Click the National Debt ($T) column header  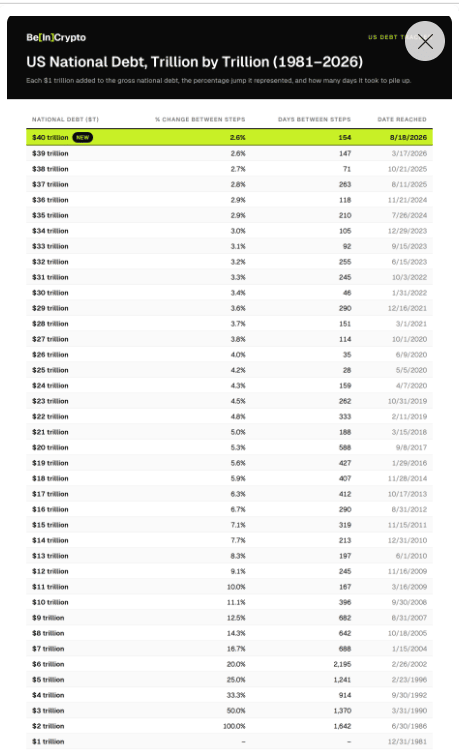(x=65, y=119)
